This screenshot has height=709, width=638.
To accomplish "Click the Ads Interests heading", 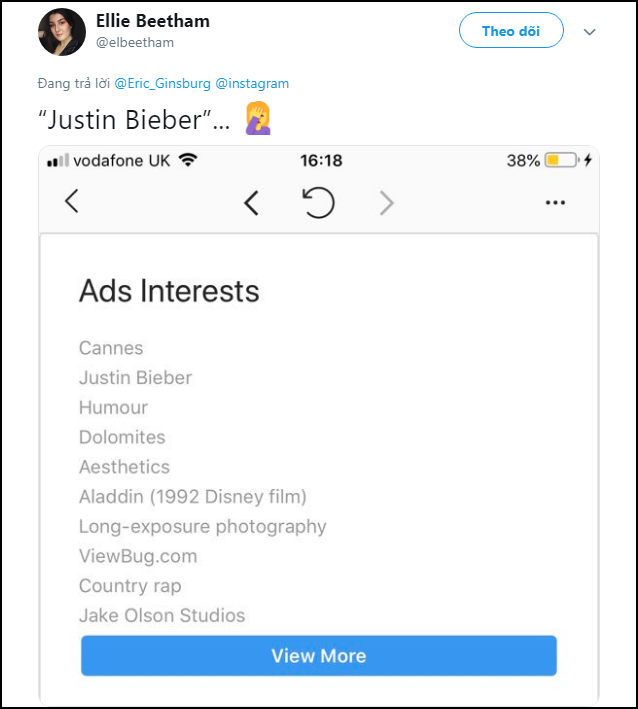I will pos(169,291).
